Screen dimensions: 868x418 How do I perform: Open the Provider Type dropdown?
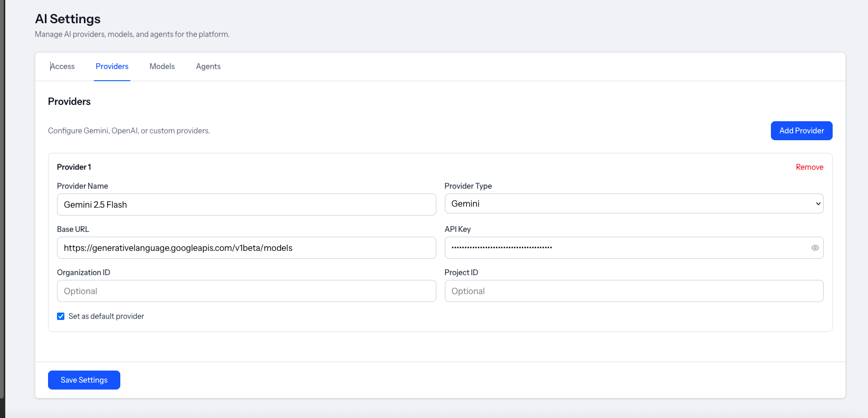click(x=634, y=203)
